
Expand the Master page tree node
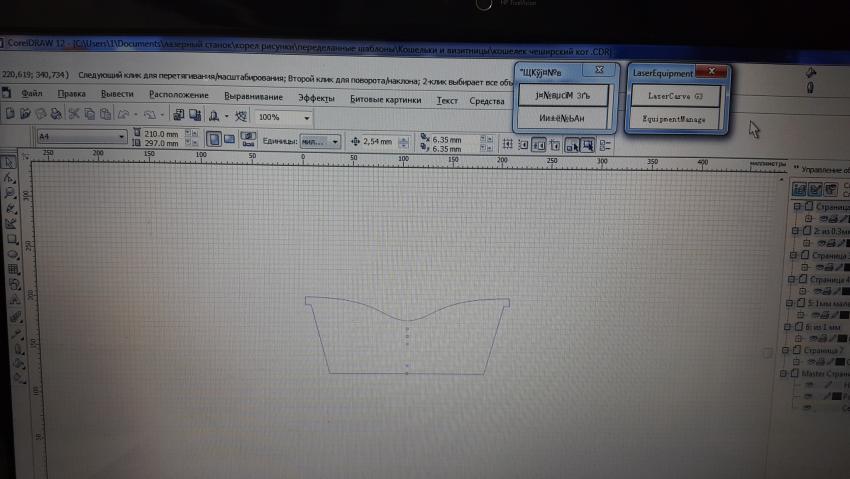[x=797, y=373]
